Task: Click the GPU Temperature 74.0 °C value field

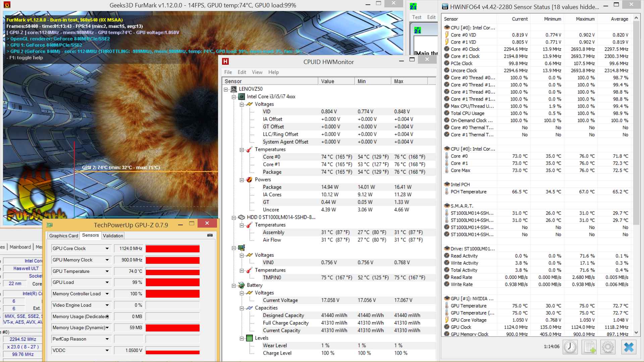Action: [129, 271]
